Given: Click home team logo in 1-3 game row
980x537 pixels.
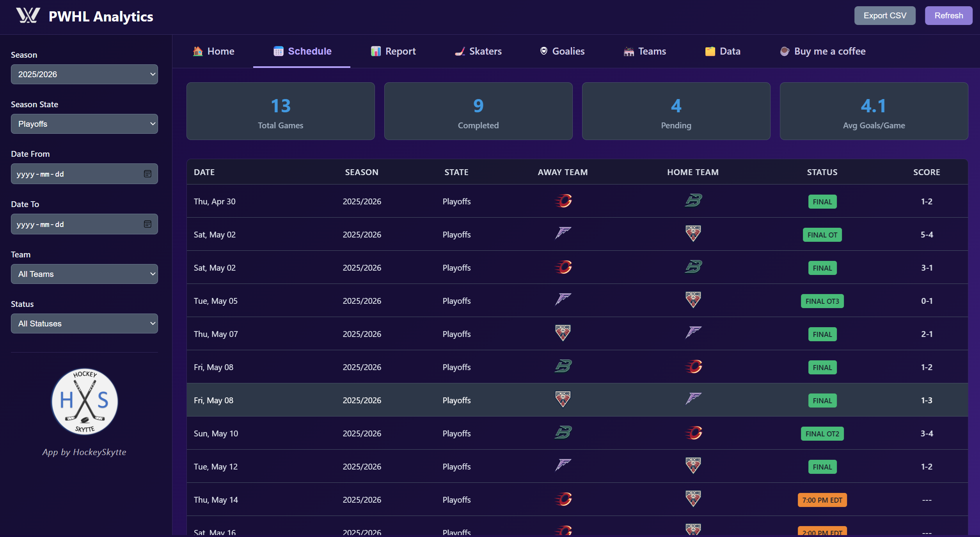Looking at the screenshot, I should pos(693,400).
